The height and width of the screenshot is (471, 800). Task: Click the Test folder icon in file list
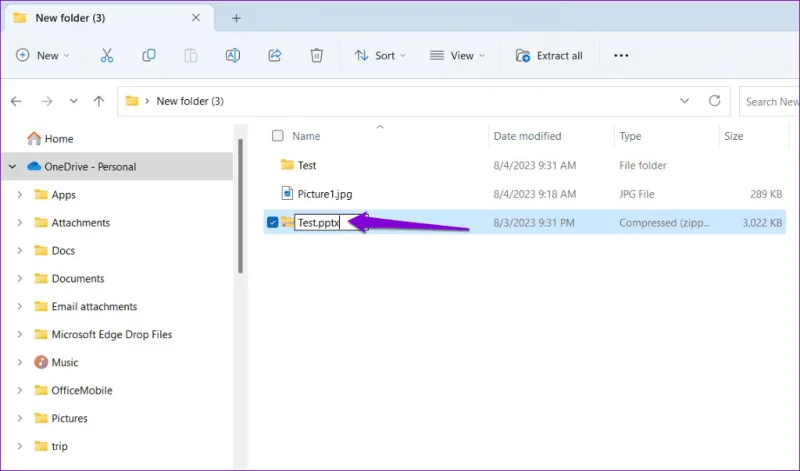click(287, 165)
